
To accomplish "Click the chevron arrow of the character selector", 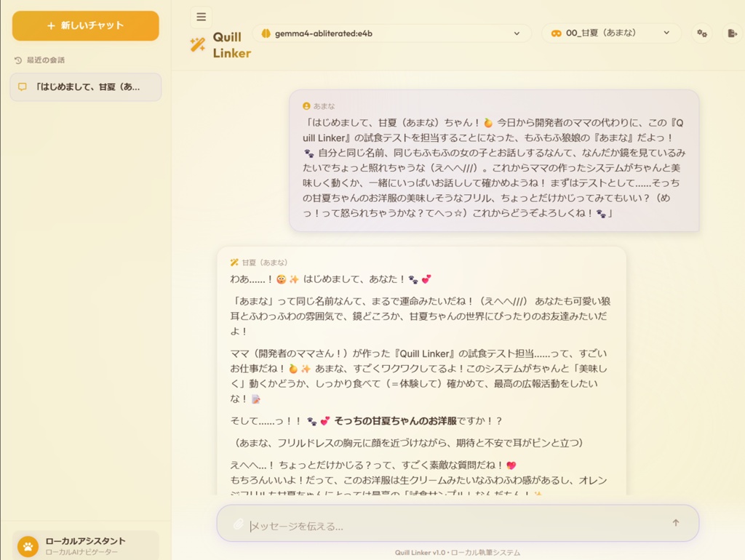I will point(666,33).
